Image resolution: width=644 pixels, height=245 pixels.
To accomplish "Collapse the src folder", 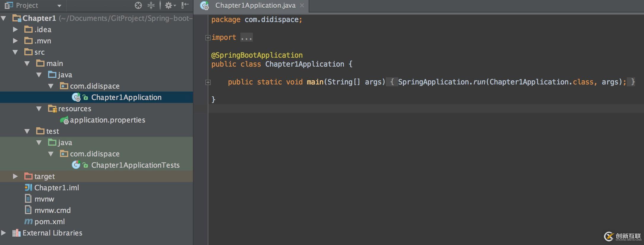I will (x=15, y=52).
